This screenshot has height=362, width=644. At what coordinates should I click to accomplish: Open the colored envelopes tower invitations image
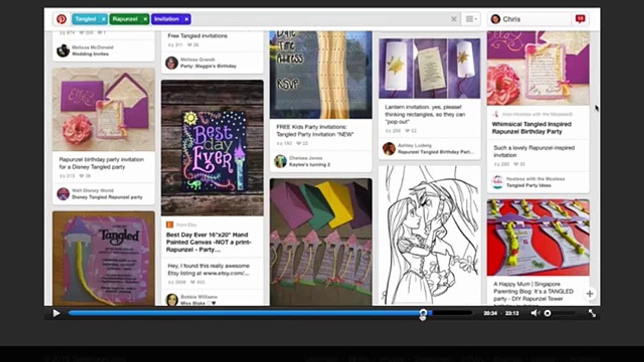coord(321,242)
